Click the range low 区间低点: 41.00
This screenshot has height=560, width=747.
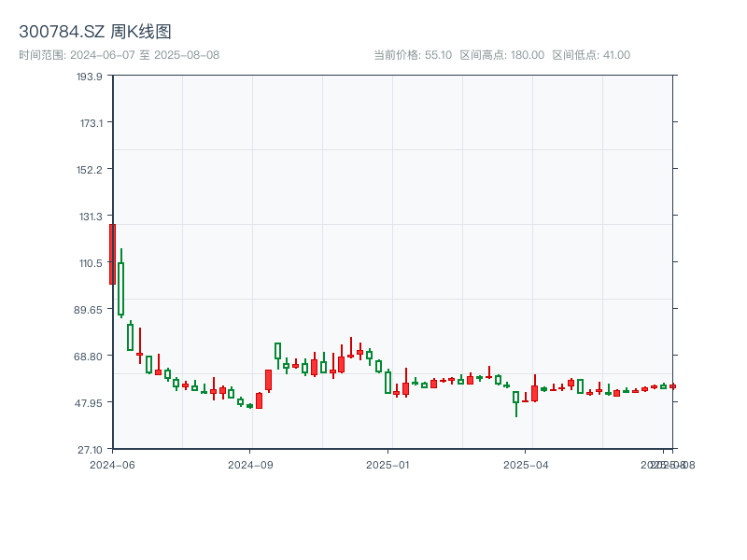pyautogui.click(x=591, y=55)
